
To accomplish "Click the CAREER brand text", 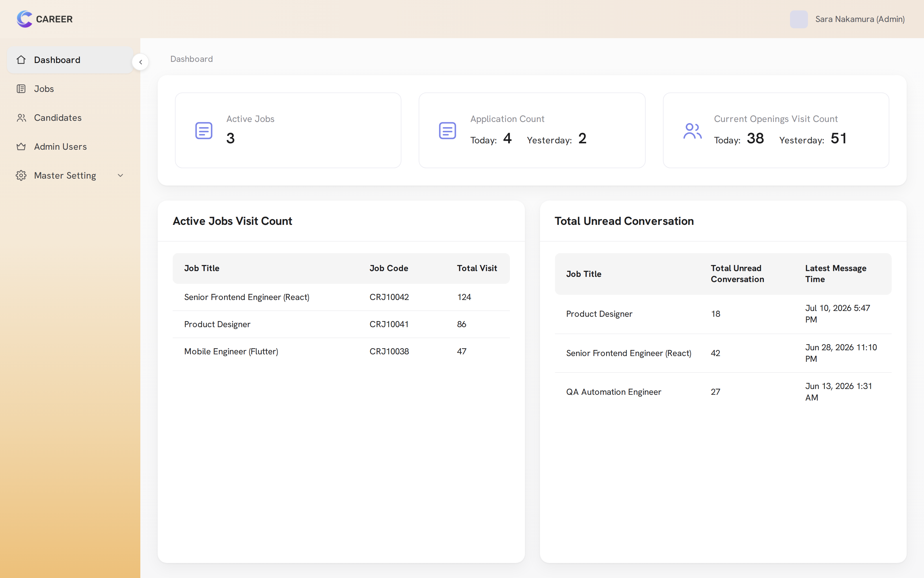I will 54,19.
